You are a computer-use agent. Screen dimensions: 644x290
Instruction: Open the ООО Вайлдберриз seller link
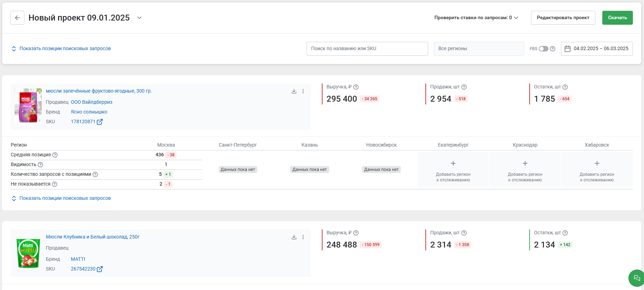[x=91, y=102]
